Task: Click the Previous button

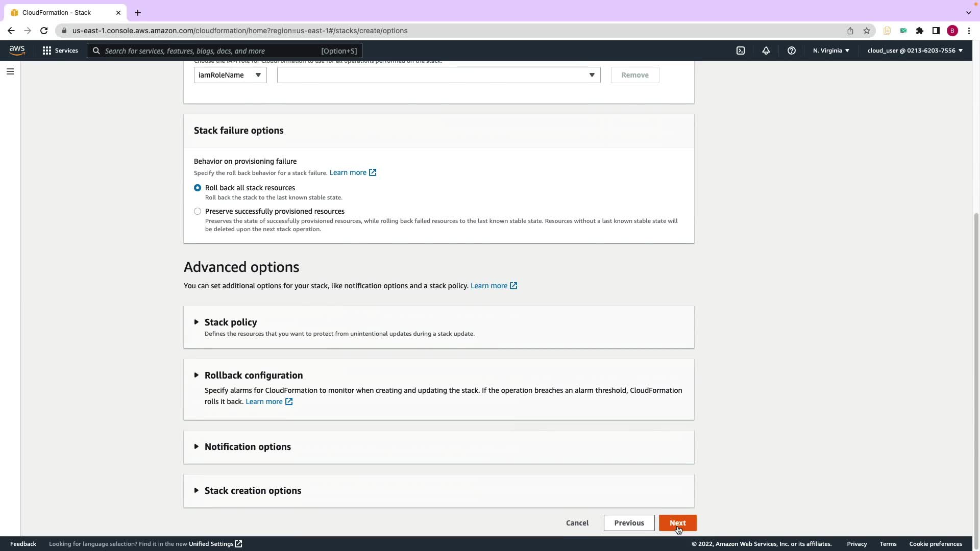Action: pyautogui.click(x=629, y=523)
